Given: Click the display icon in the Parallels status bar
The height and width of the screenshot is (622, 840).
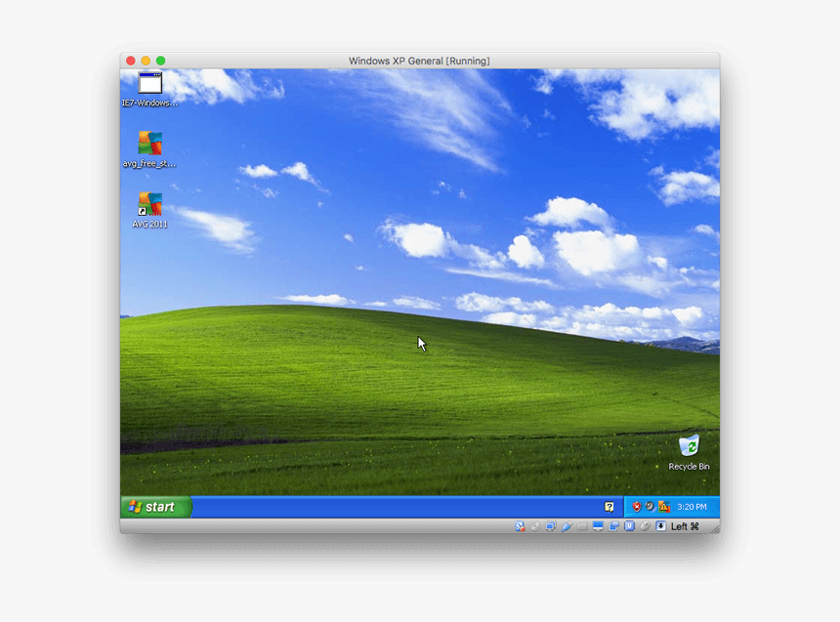Looking at the screenshot, I should tap(598, 525).
